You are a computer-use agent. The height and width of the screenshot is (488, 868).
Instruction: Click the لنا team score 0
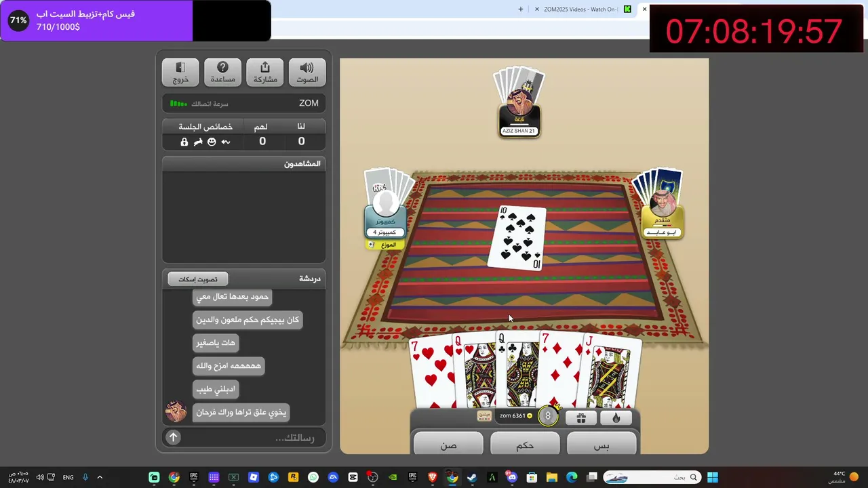tap(301, 142)
